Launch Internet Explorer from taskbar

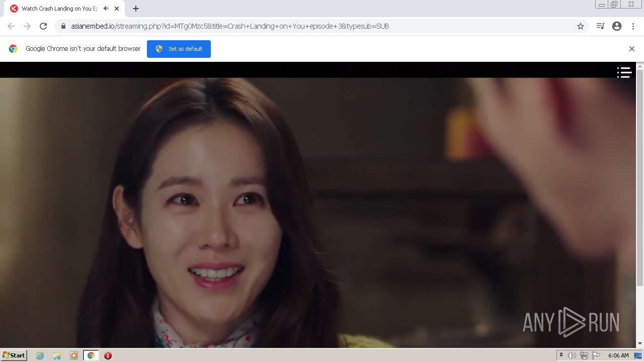point(40,355)
